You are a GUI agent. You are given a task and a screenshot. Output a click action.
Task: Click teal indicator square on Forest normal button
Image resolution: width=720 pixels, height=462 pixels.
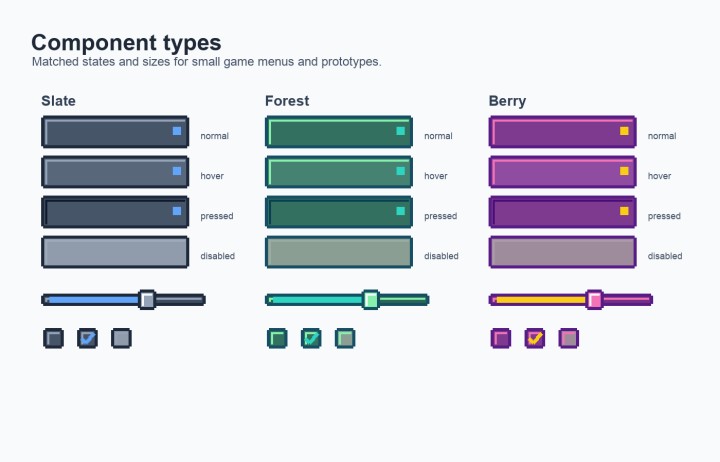click(400, 131)
